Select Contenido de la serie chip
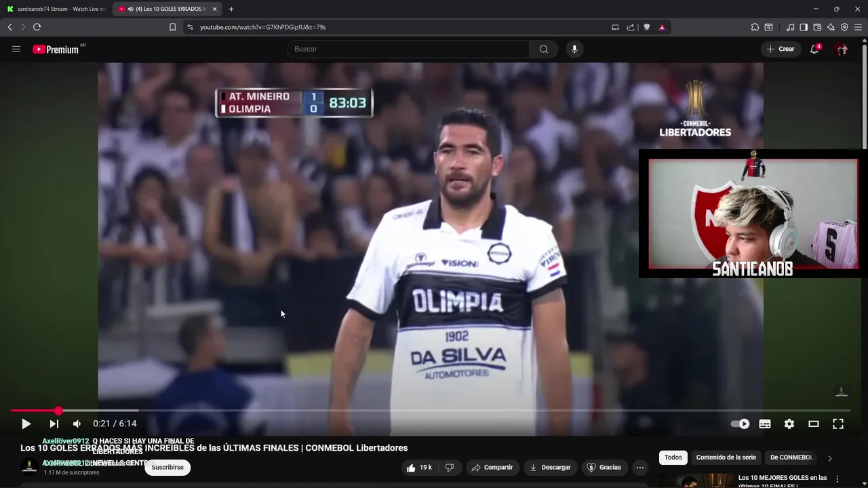 pos(726,457)
